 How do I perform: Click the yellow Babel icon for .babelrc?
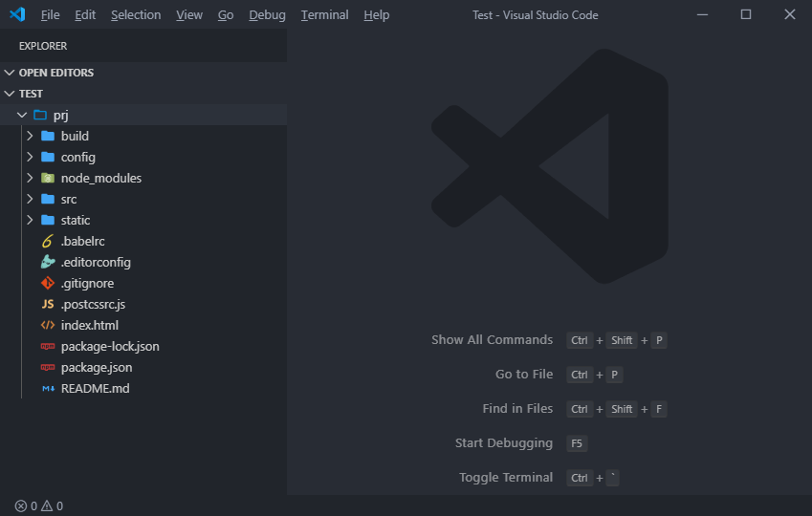pos(47,241)
